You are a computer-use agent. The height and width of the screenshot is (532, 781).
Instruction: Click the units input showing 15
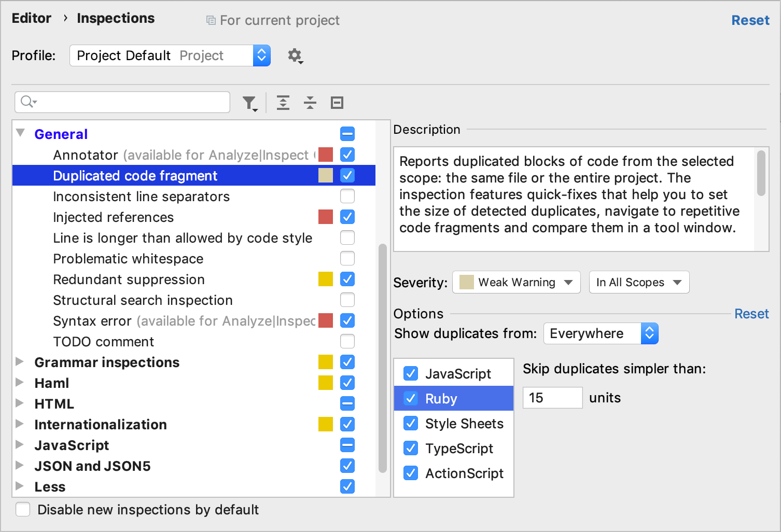[x=552, y=398]
